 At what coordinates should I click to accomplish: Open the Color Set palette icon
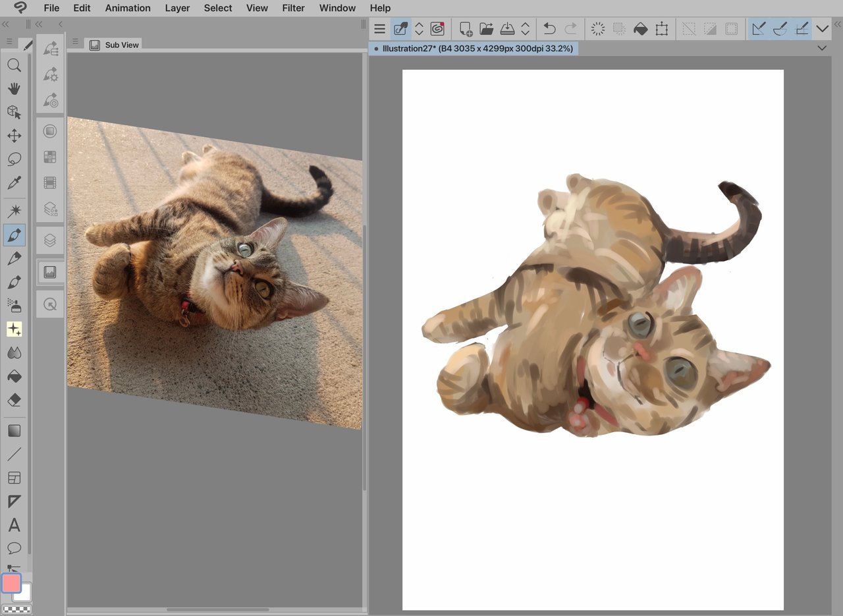50,157
